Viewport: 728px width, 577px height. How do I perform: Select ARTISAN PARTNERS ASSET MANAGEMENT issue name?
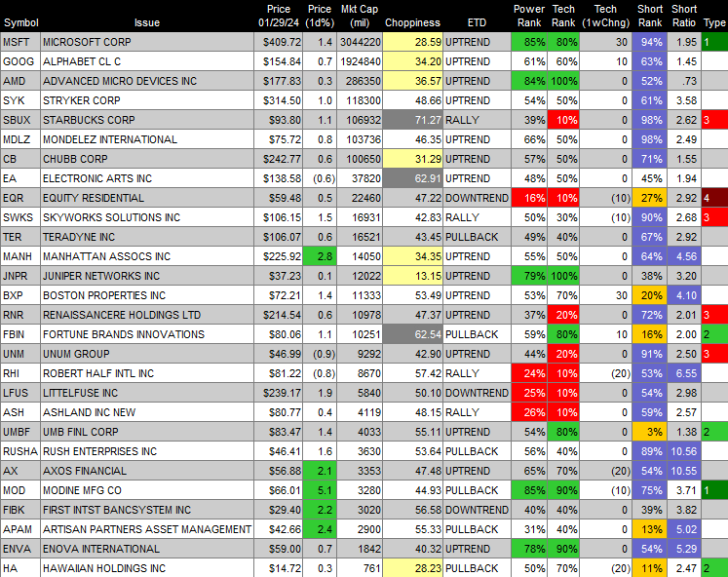coord(147,529)
